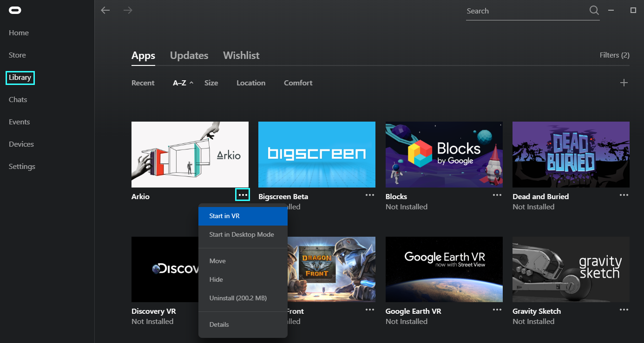
Task: Open Store in the sidebar
Action: [17, 55]
